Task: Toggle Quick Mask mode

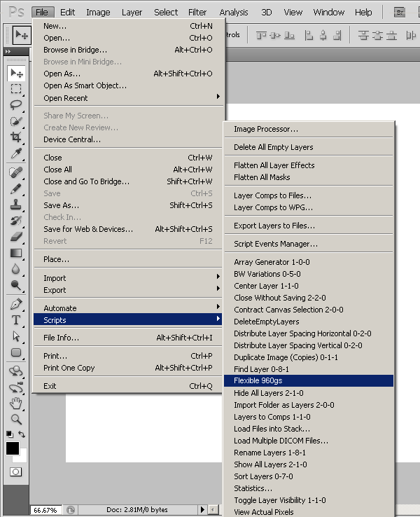Action: tap(16, 472)
